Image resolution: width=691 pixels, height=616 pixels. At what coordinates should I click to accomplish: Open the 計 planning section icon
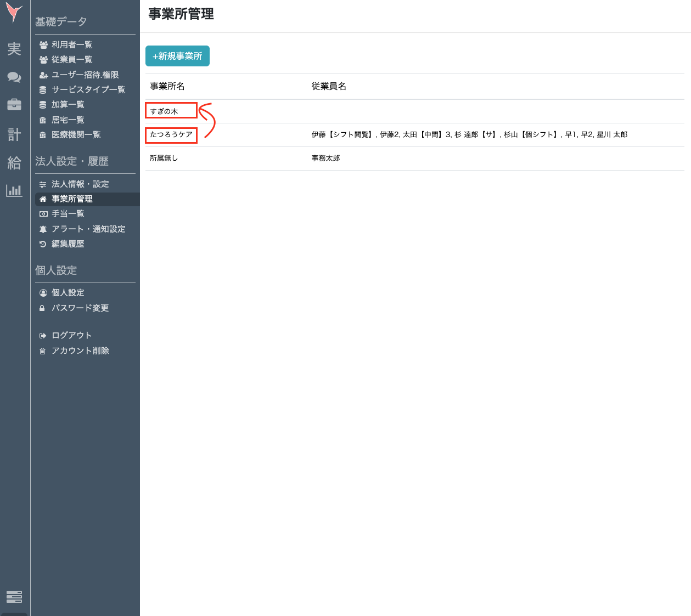(14, 134)
